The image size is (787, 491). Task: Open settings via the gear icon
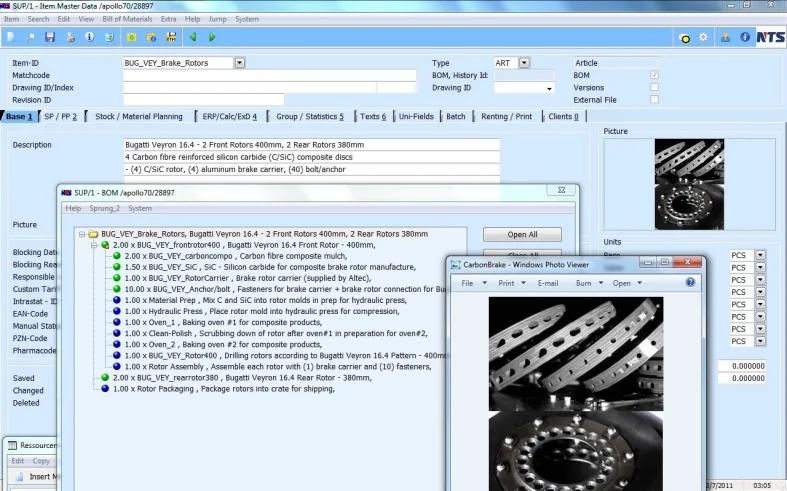pos(703,37)
